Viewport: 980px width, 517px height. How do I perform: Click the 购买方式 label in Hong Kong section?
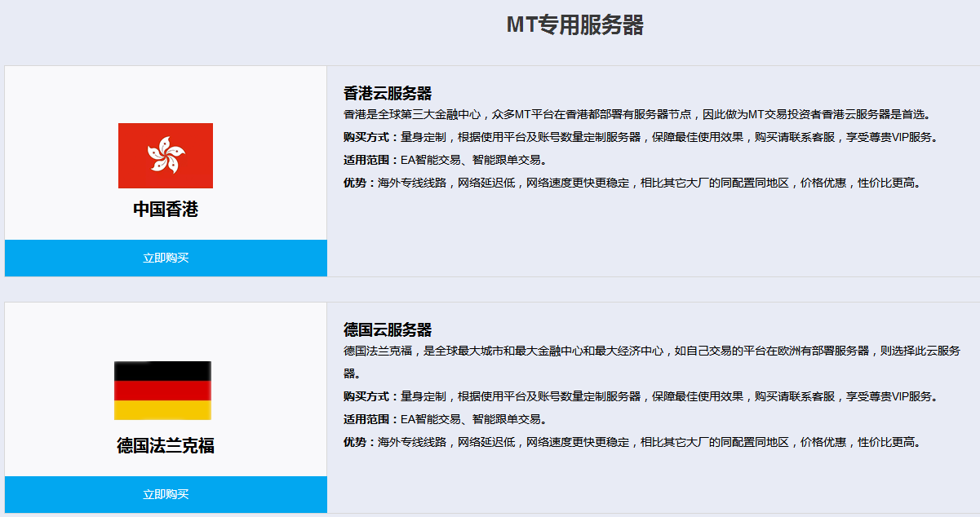[x=371, y=137]
